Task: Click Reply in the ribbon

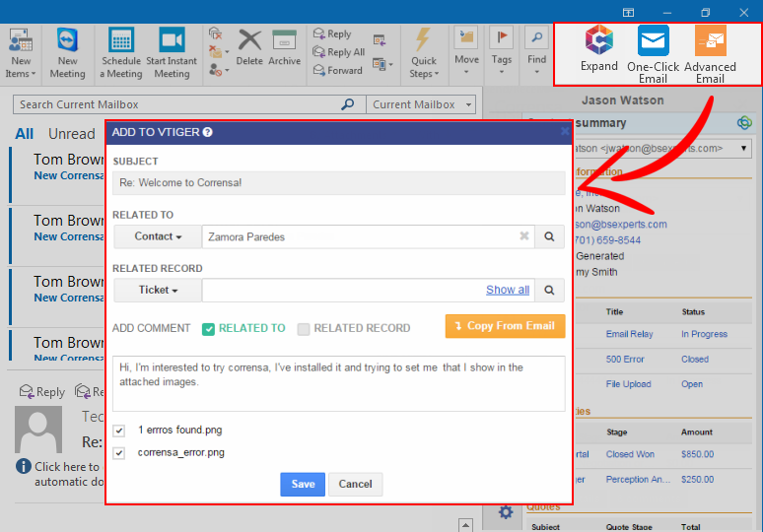Action: [333, 33]
